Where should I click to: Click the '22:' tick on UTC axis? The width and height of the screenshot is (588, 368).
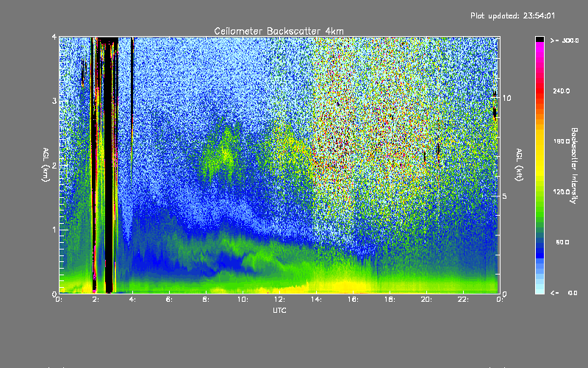pyautogui.click(x=463, y=300)
